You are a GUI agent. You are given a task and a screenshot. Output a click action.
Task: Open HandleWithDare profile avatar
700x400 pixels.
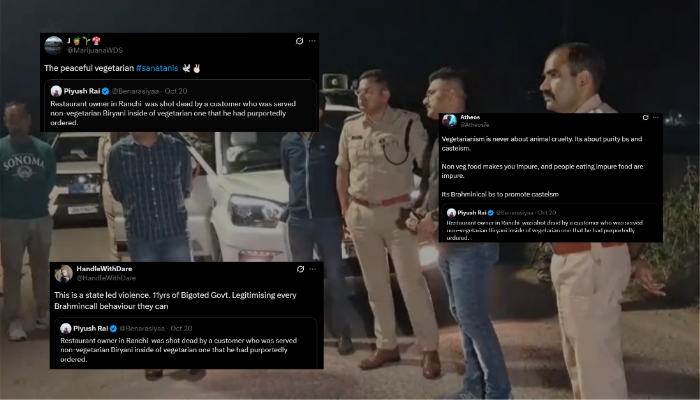[62, 274]
